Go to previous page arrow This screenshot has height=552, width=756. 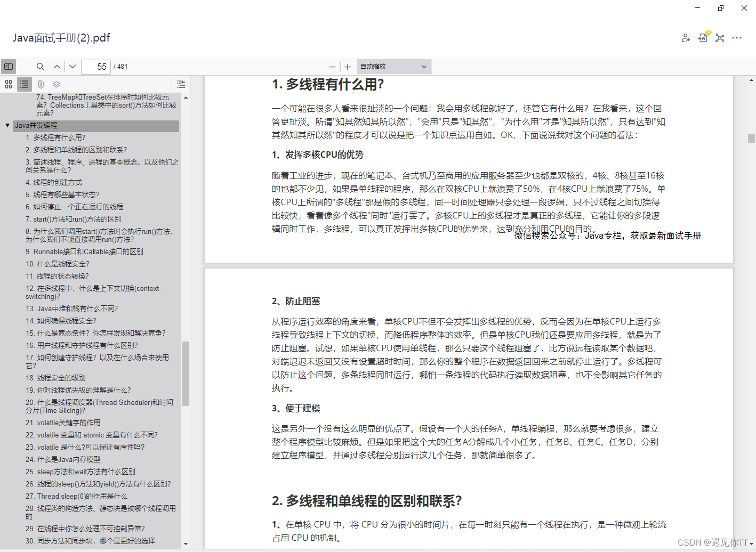pyautogui.click(x=57, y=67)
